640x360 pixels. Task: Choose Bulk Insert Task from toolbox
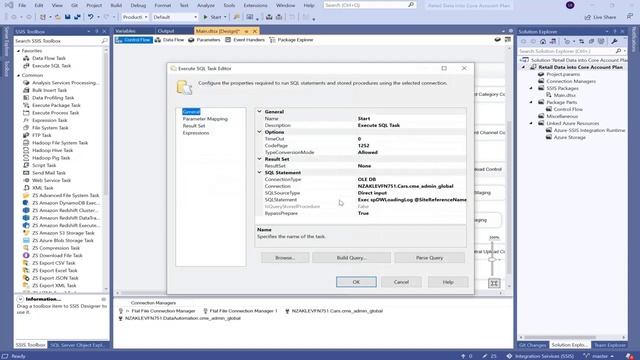point(49,90)
